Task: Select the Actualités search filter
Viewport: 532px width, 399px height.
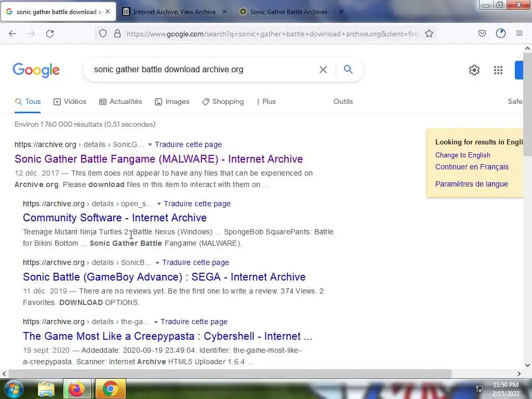Action: pos(121,101)
